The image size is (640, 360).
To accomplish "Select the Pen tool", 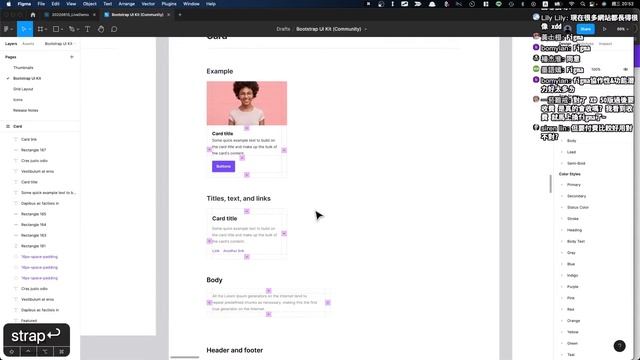I will (71, 29).
